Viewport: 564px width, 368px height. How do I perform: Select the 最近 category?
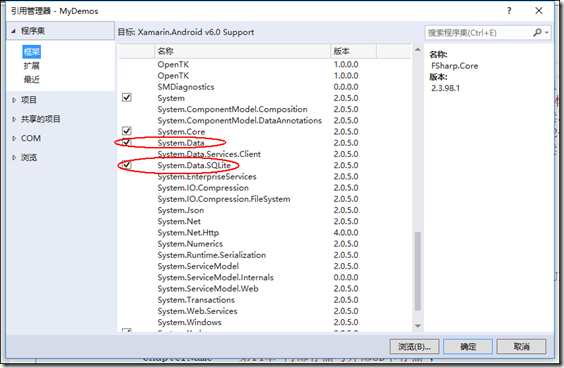(x=31, y=79)
